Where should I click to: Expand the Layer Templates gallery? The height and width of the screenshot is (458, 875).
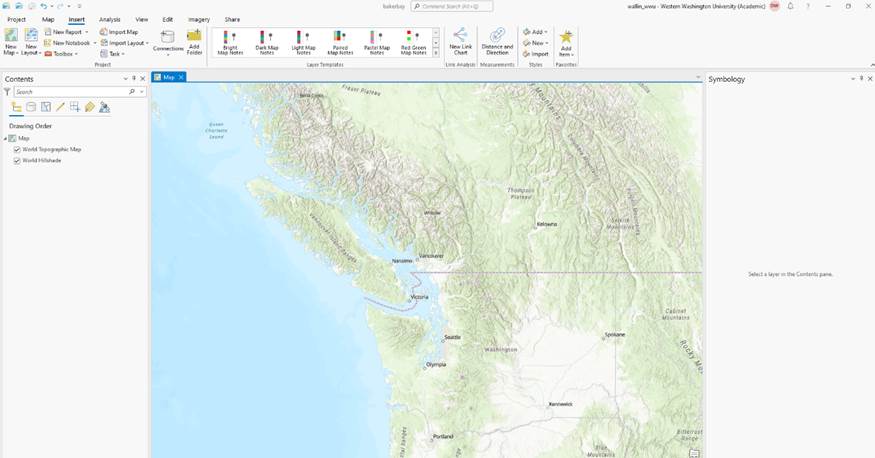[436, 53]
